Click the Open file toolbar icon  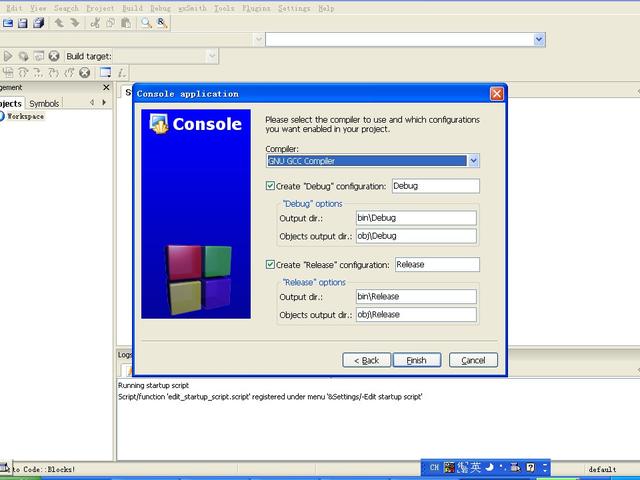tap(8, 23)
